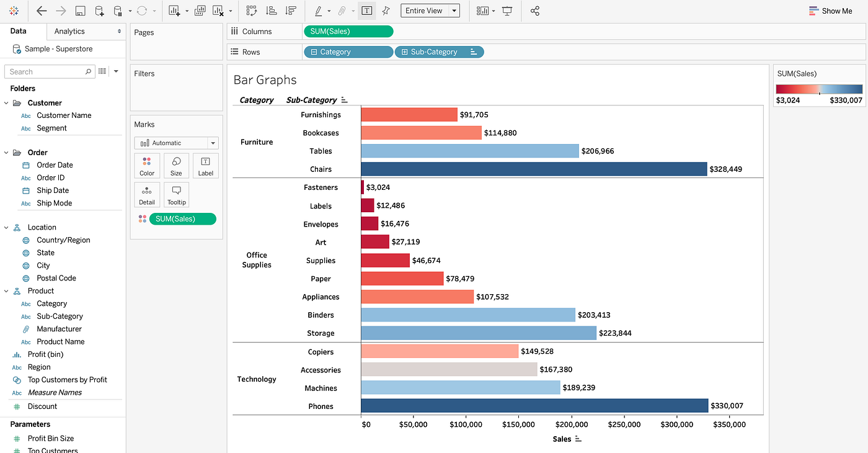Screen dimensions: 868x453
Task: Open the Color shelf on Marks card
Action: (147, 165)
